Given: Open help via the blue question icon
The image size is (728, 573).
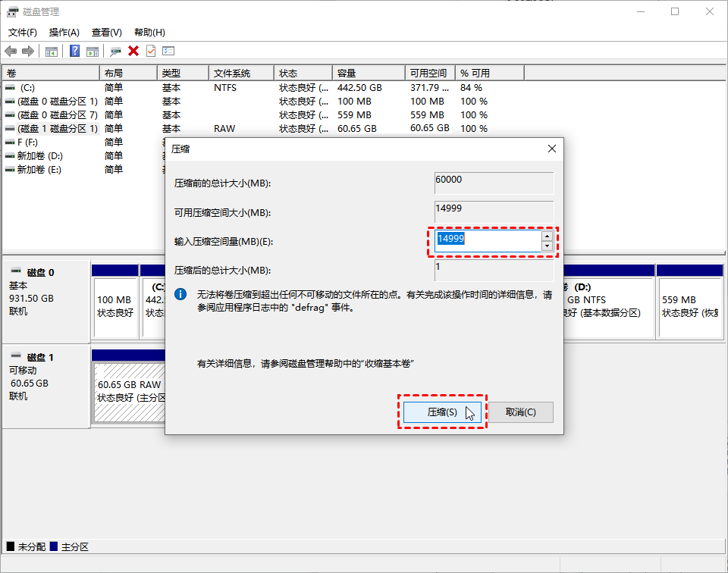Looking at the screenshot, I should pyautogui.click(x=74, y=51).
